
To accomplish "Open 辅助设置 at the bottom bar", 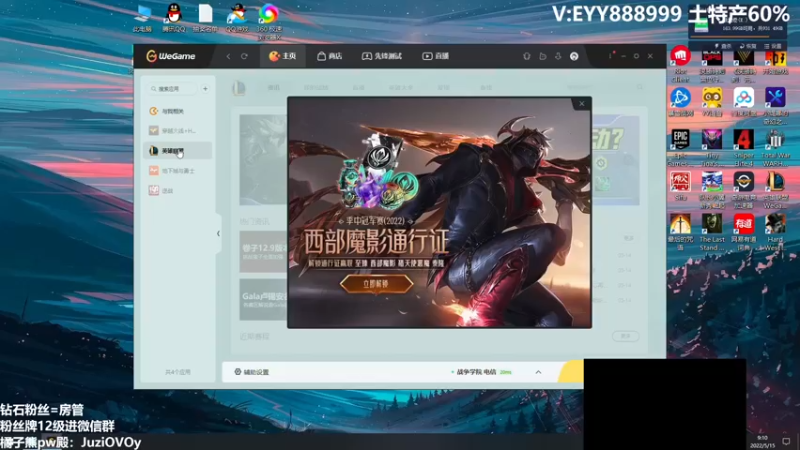I will click(252, 372).
